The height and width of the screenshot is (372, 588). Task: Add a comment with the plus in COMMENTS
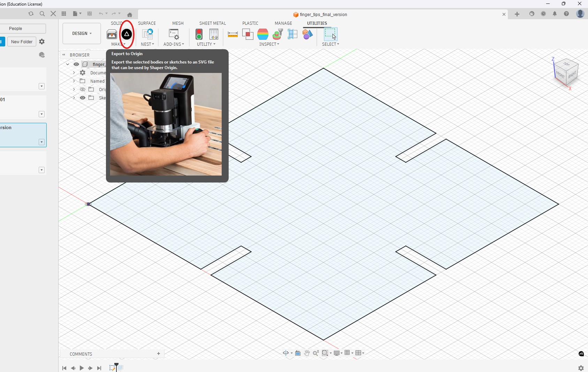click(159, 354)
